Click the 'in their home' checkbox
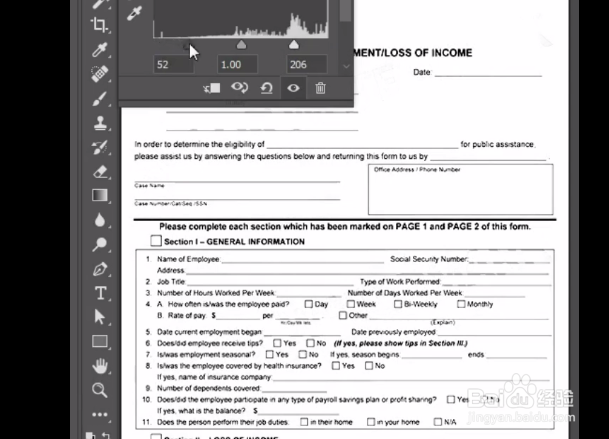This screenshot has width=609, height=439. pos(304,422)
